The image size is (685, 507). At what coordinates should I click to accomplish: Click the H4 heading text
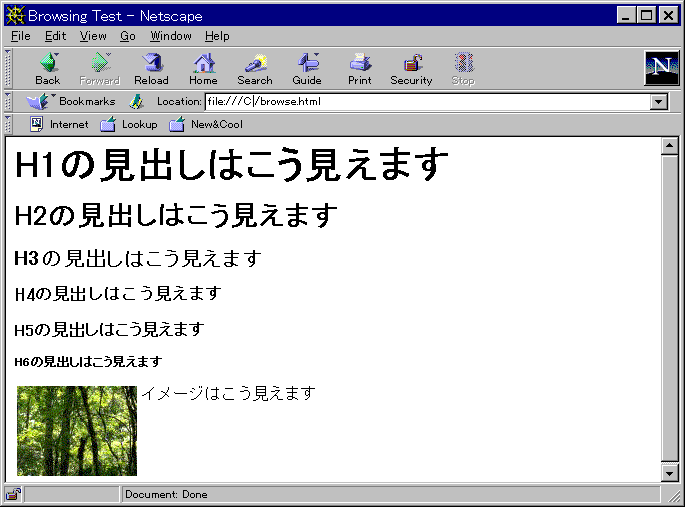[x=118, y=293]
